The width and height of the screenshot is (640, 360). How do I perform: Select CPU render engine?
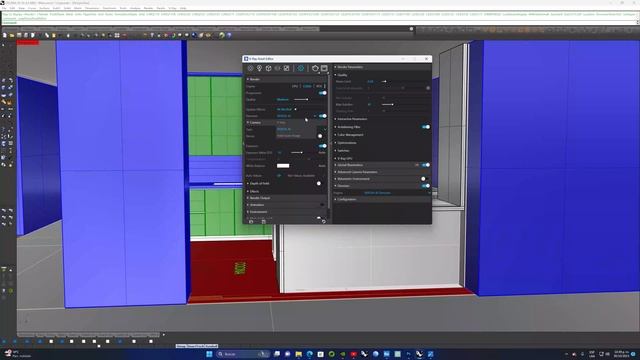[x=295, y=86]
